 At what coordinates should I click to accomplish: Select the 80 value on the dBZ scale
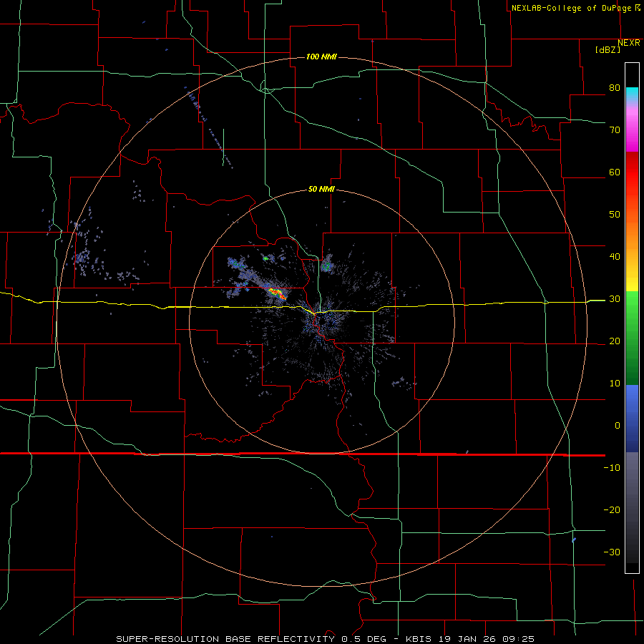coord(615,88)
